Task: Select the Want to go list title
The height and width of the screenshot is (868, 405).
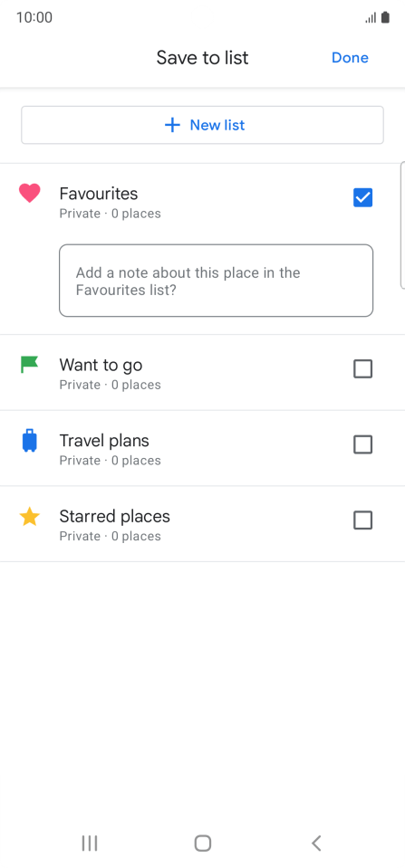Action: point(101,365)
